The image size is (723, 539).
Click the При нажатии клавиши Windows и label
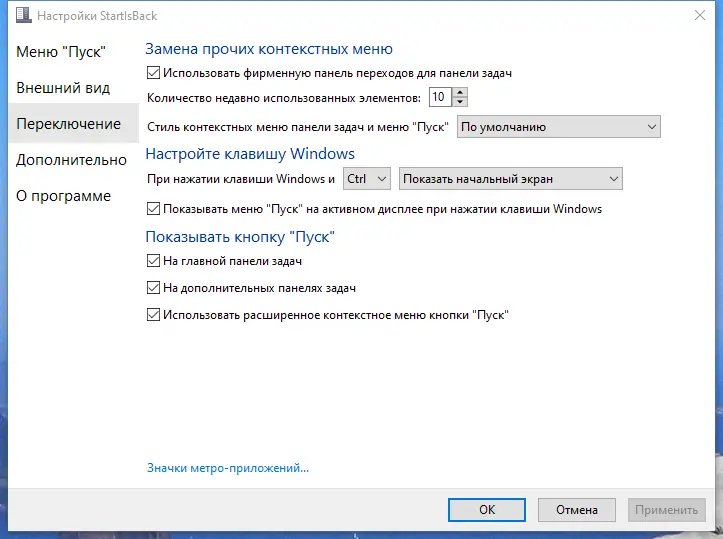[x=241, y=179]
